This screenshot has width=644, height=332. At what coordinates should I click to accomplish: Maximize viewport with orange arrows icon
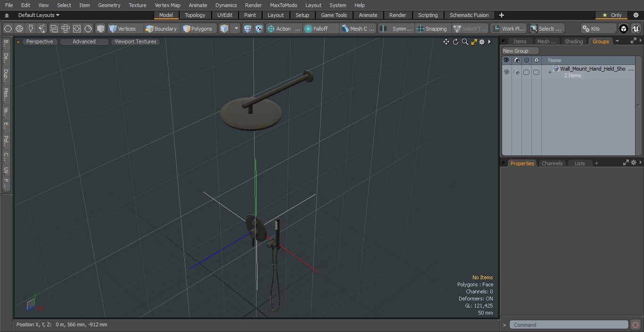pyautogui.click(x=474, y=42)
